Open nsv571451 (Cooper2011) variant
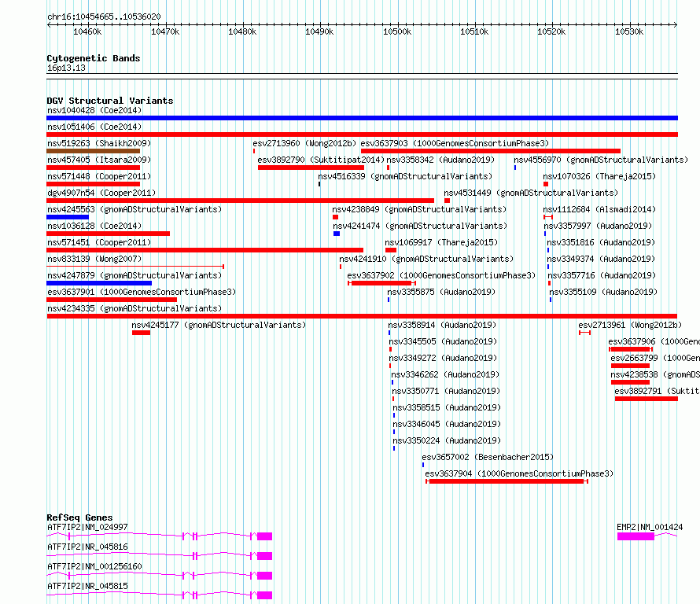This screenshot has height=604, width=700. 99,242
